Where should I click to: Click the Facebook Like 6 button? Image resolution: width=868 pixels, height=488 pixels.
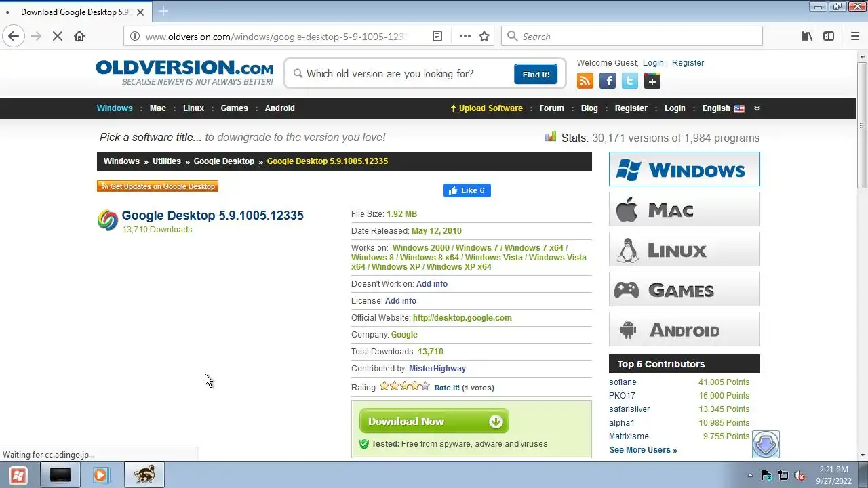[467, 190]
